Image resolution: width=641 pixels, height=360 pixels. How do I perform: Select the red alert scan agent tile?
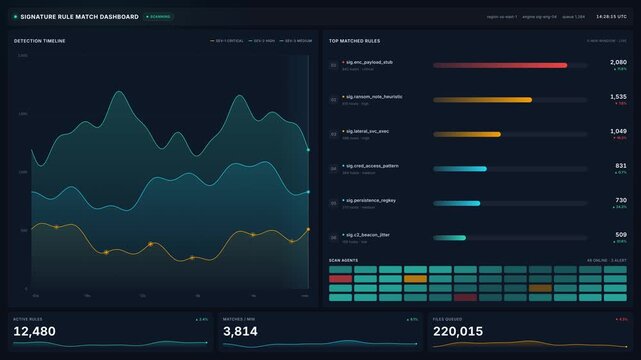pos(341,279)
